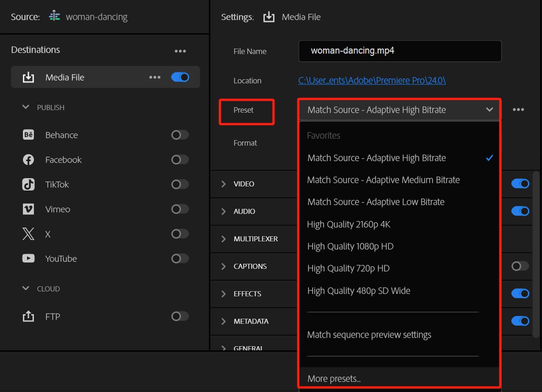The image size is (542, 392).
Task: Open the Destinations three-dot options menu
Action: tap(180, 51)
